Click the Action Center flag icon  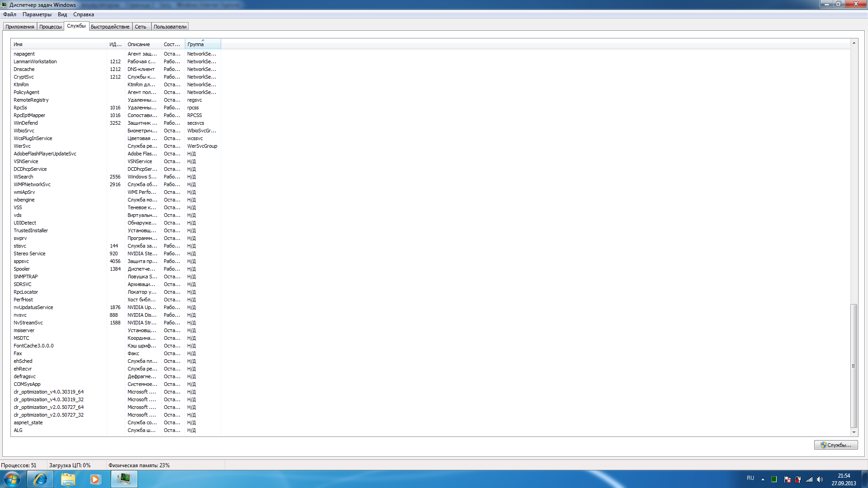click(788, 479)
